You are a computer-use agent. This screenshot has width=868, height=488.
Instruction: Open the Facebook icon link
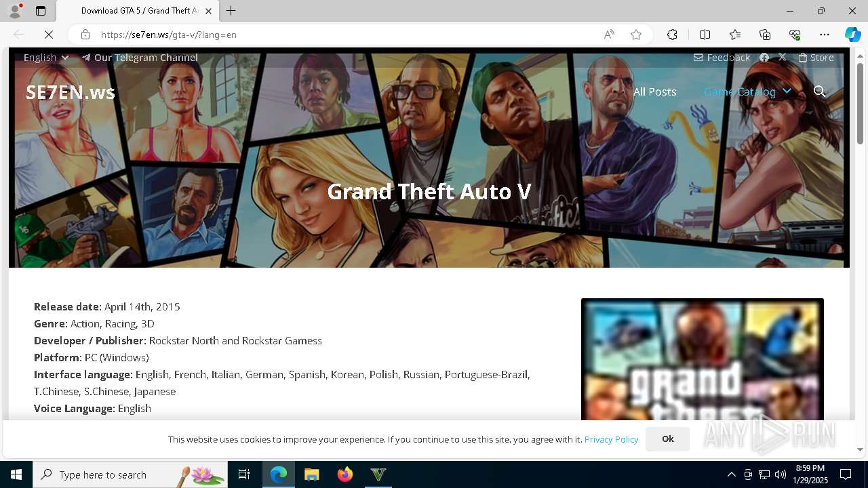pyautogui.click(x=764, y=58)
